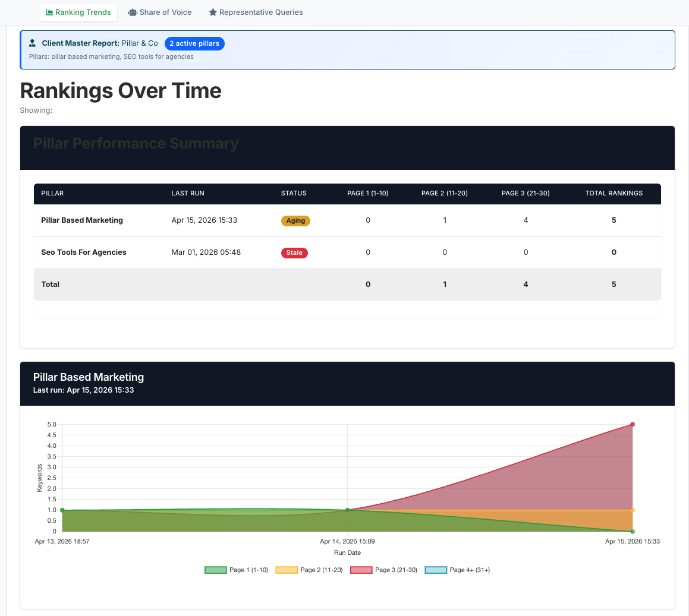Click the yellow Page 2 data point at Apr 15
Screen dimensions: 689x616
click(633, 510)
